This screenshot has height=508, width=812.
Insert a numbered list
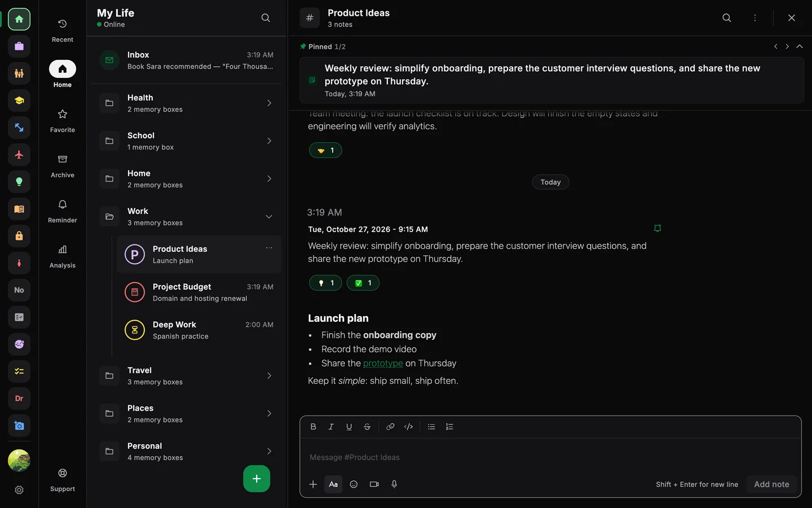click(449, 427)
